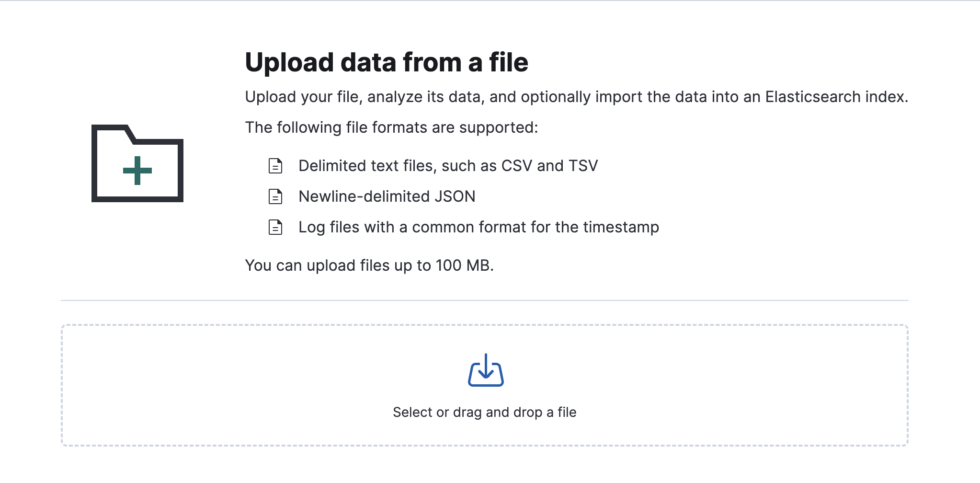Click the 'Log files with a common format' item

[x=479, y=227]
